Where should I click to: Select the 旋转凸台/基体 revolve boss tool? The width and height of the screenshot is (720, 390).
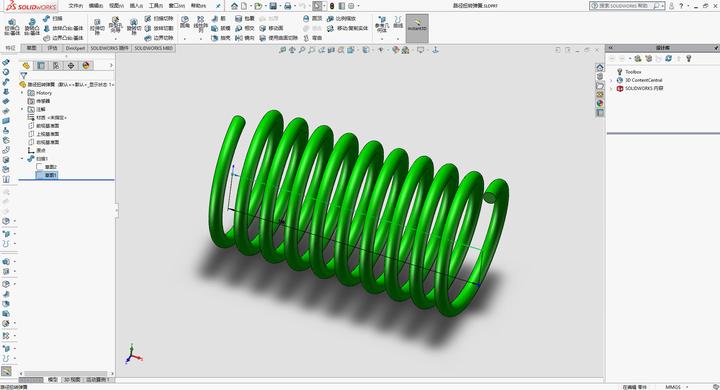32,27
